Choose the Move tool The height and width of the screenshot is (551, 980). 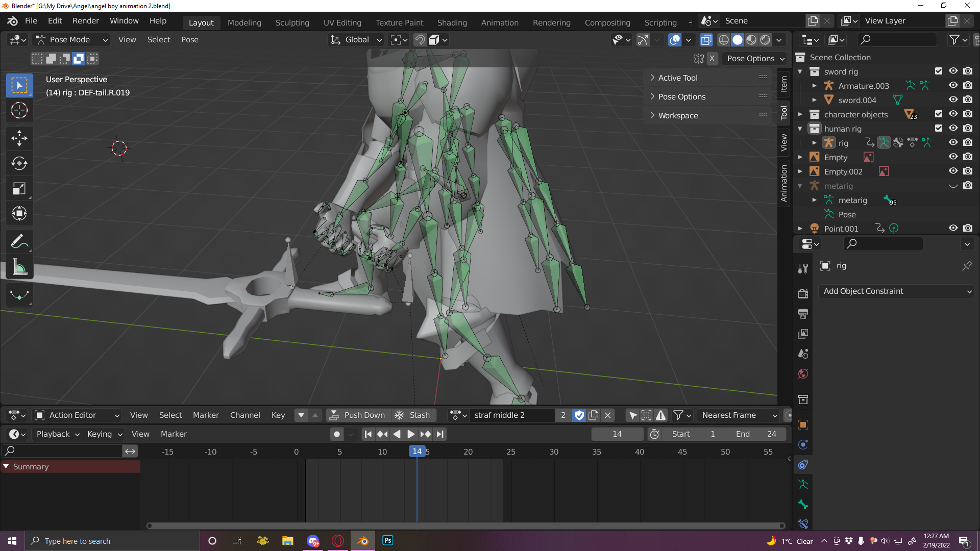tap(19, 138)
